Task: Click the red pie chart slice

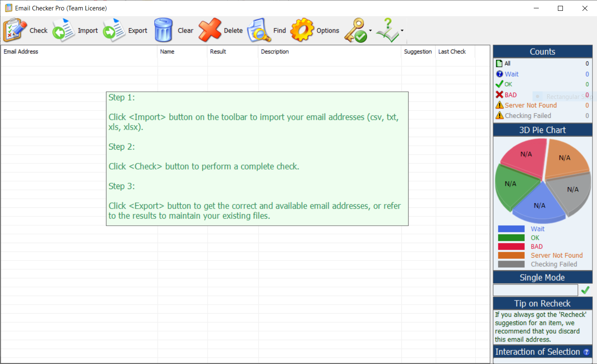Action: 526,158
